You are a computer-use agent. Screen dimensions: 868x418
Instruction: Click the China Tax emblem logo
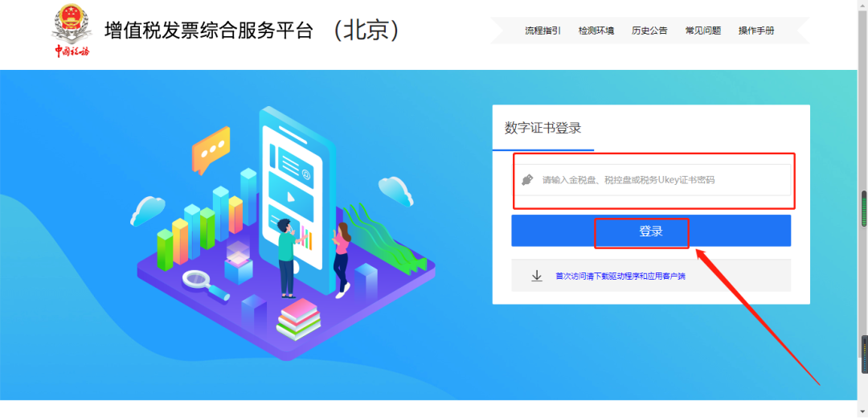[72, 31]
